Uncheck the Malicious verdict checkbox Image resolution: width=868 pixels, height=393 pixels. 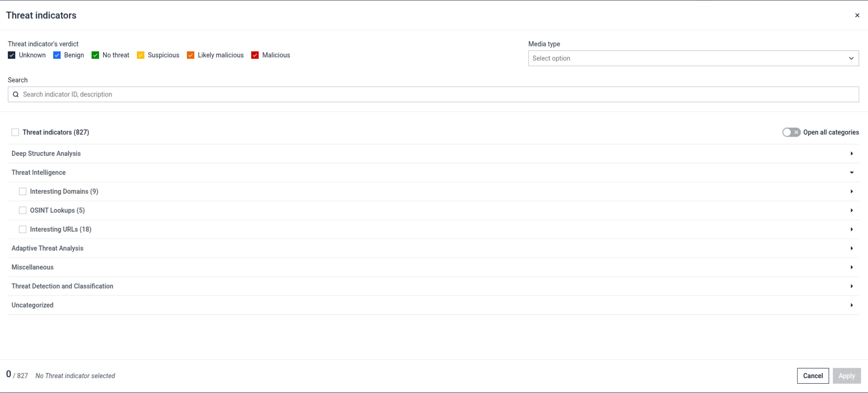pyautogui.click(x=255, y=55)
